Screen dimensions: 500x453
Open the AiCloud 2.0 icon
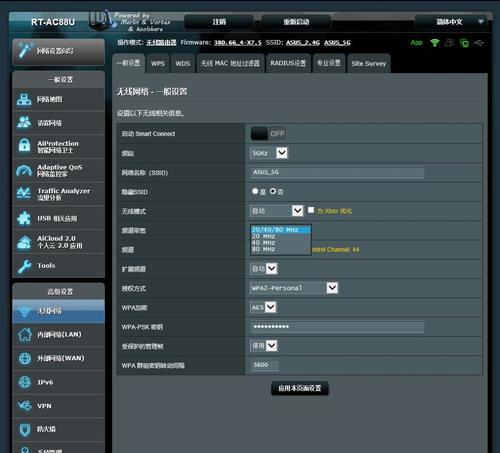coord(24,242)
